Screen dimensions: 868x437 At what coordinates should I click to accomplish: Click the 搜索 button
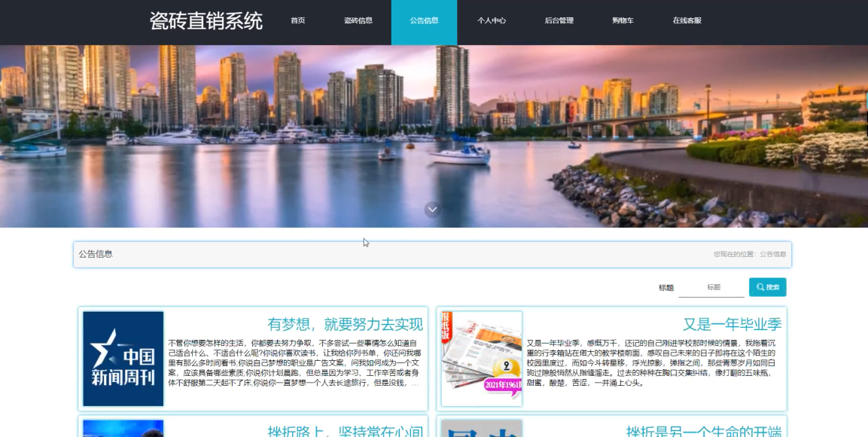(x=768, y=287)
